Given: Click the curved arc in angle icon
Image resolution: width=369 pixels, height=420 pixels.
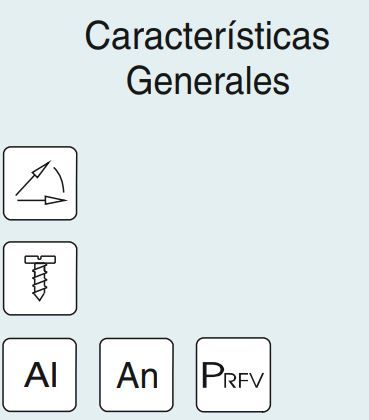Looking at the screenshot, I should click(x=59, y=180).
